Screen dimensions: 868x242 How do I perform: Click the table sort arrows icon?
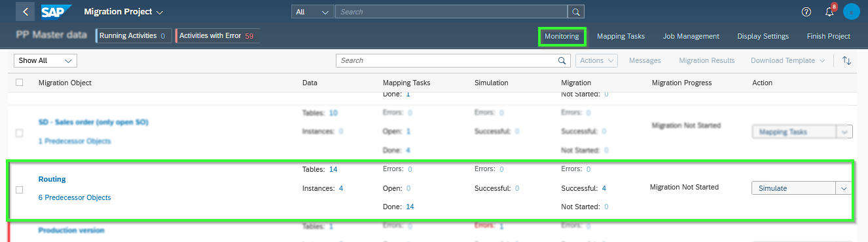tap(846, 60)
